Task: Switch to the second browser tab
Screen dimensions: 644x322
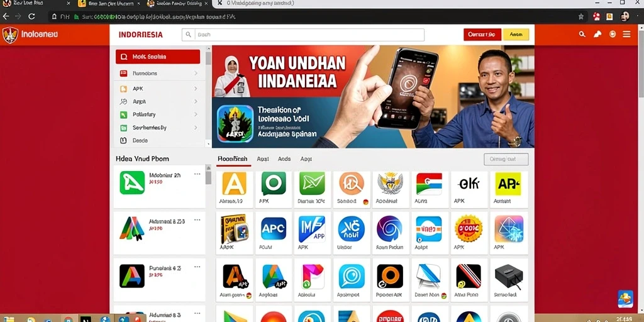Action: click(108, 4)
